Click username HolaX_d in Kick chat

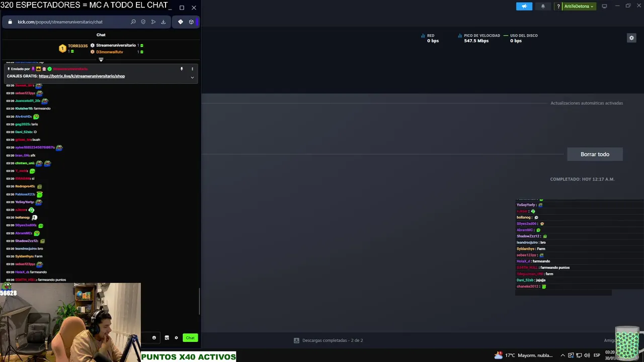coord(22,272)
